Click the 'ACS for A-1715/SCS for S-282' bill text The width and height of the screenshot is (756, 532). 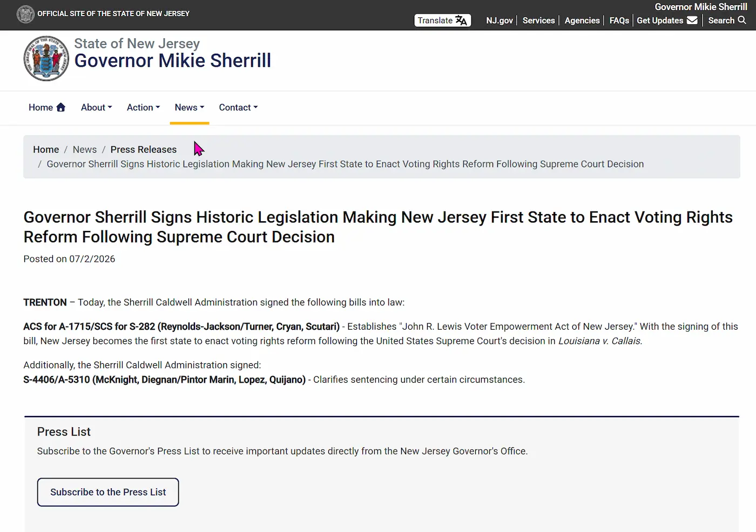(89, 326)
